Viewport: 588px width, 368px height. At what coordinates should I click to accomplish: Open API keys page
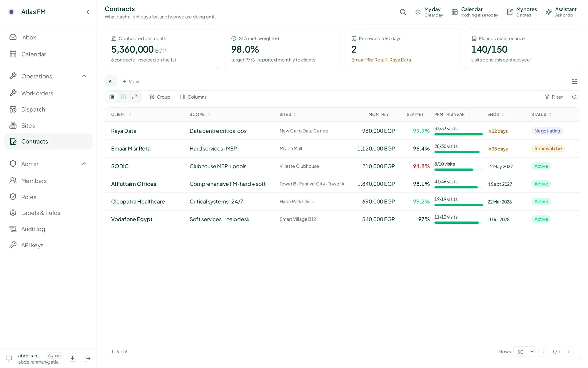[48, 245]
